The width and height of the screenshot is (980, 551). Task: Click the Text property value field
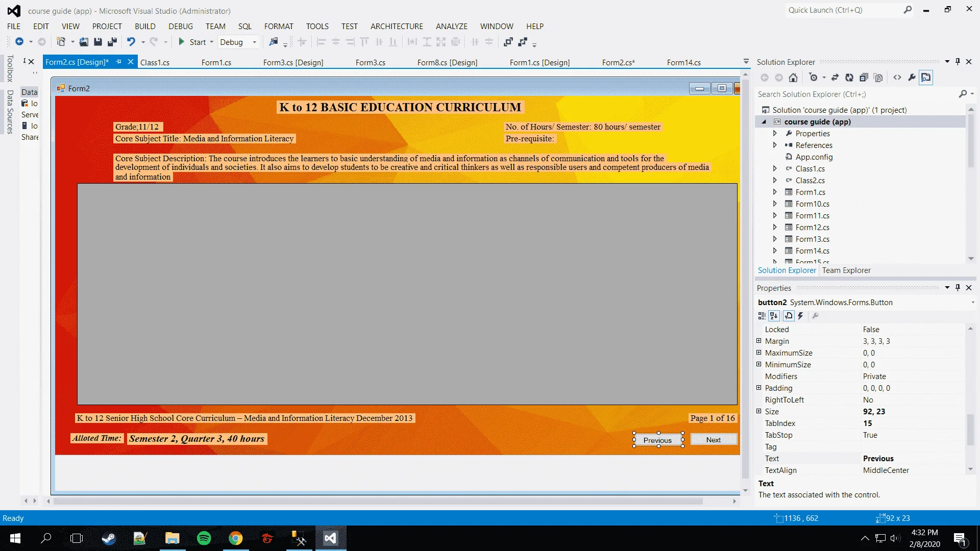[x=912, y=458]
